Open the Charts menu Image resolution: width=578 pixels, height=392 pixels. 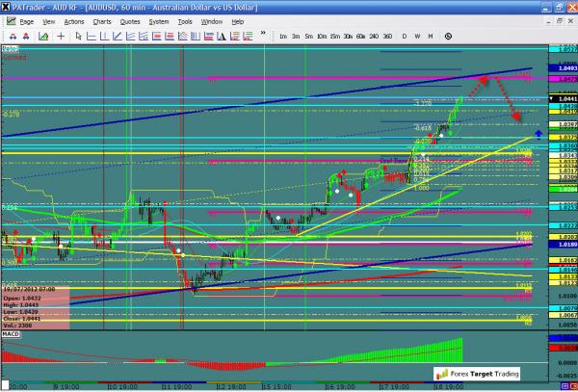pyautogui.click(x=102, y=22)
